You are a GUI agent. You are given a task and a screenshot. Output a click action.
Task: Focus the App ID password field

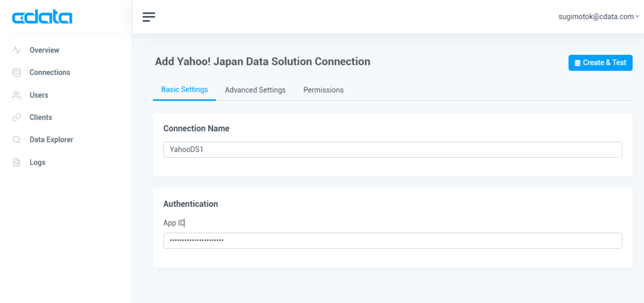[393, 241]
